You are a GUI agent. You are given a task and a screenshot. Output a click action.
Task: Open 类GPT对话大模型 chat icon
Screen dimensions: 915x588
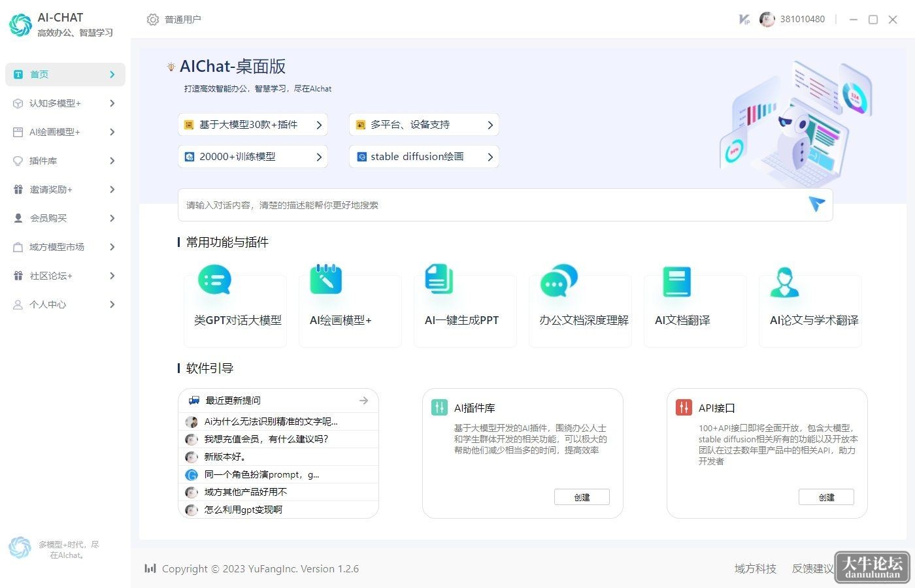tap(214, 280)
